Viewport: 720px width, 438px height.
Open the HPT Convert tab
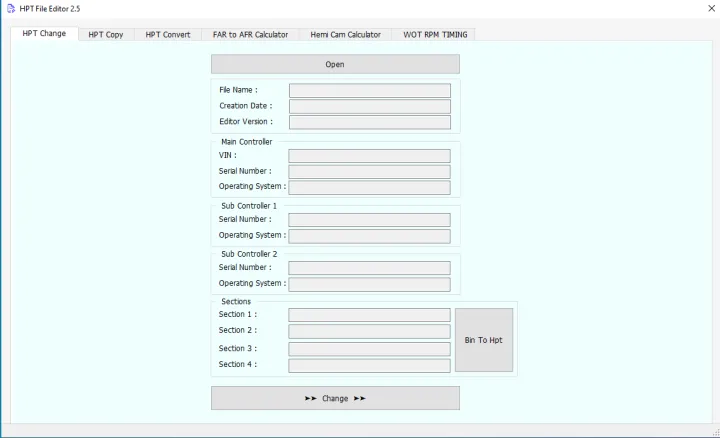168,34
